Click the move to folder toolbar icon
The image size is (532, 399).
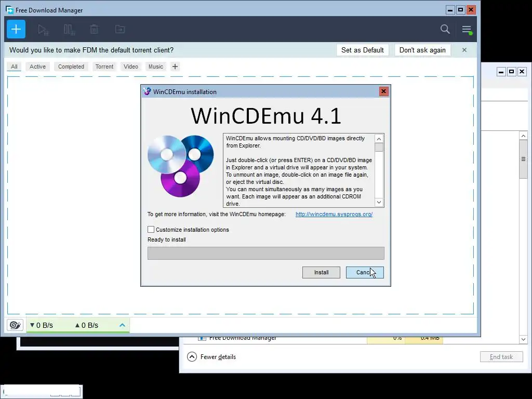120,29
